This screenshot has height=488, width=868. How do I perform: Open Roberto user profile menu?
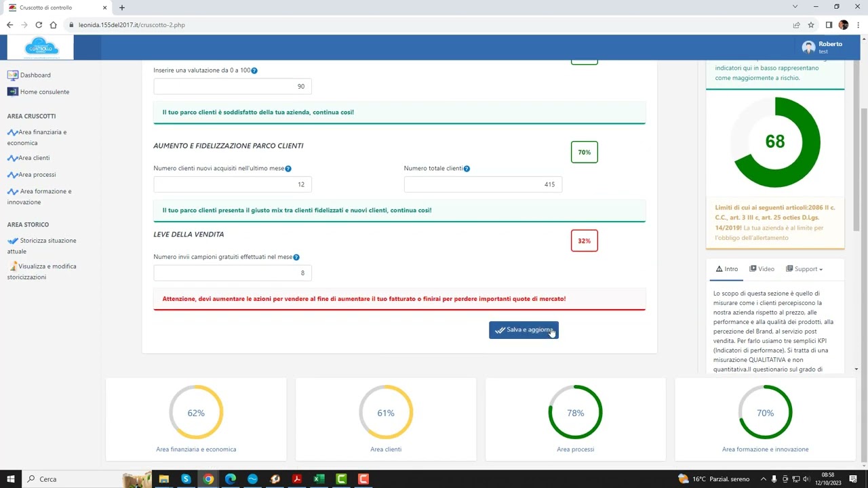822,47
